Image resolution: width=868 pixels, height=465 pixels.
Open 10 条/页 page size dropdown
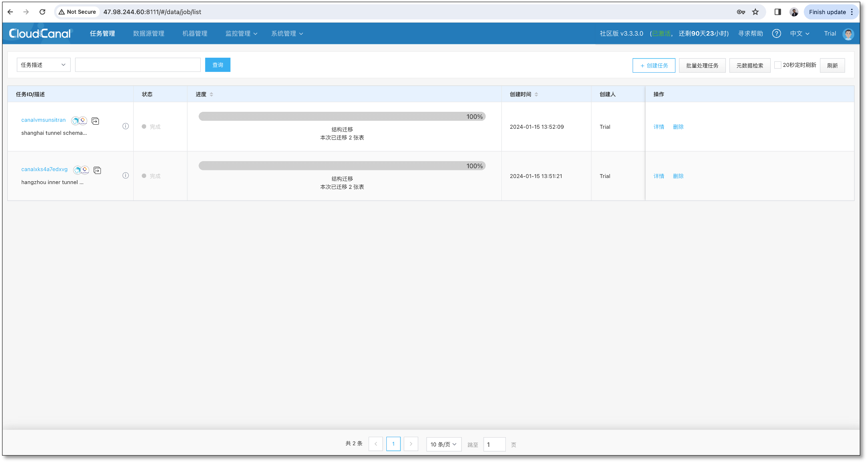coord(444,444)
